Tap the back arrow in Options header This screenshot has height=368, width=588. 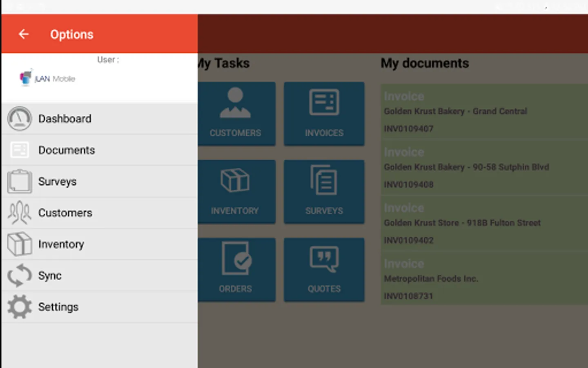[24, 34]
